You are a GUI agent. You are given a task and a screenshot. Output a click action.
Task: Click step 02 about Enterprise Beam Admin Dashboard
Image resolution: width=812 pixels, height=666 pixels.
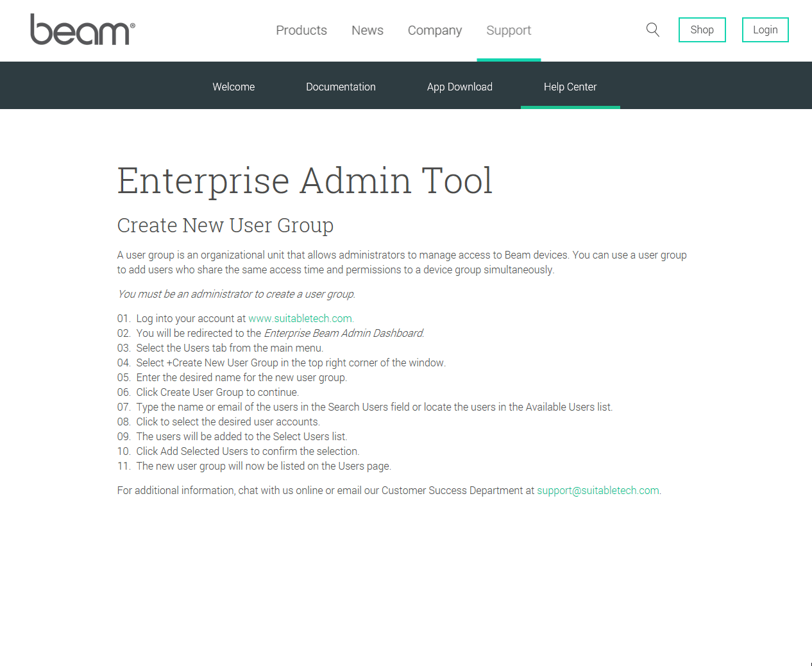pos(271,333)
